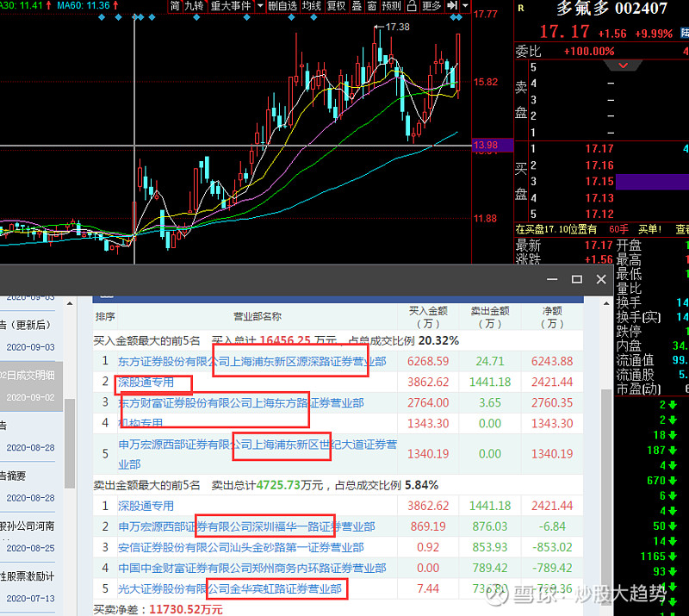This screenshot has height=616, width=689.
Task: Click net amount cell -853.02
Action: [552, 547]
